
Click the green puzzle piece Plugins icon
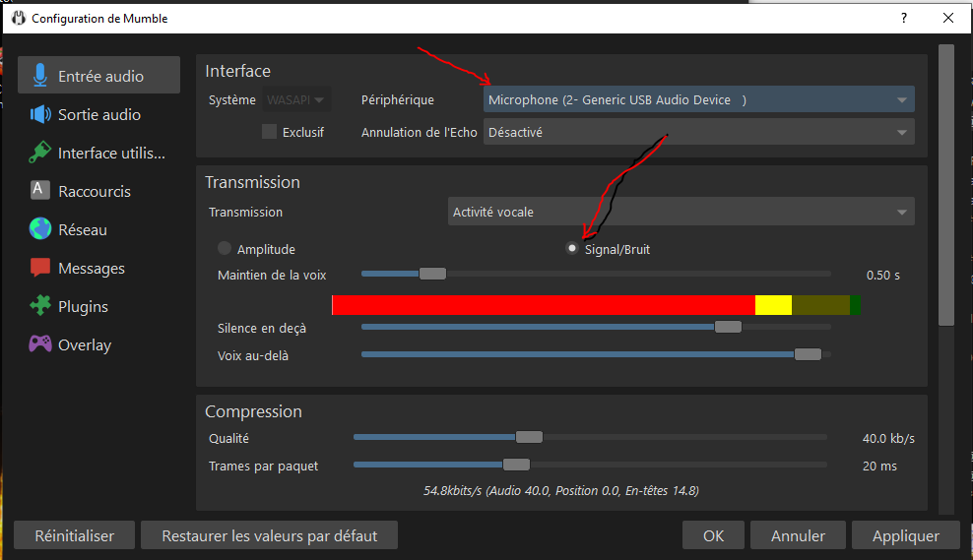[x=40, y=306]
